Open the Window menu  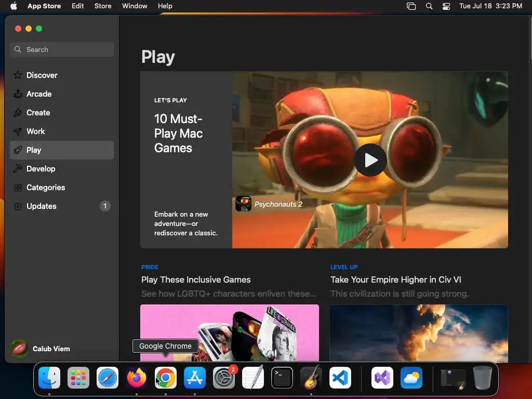coord(135,6)
